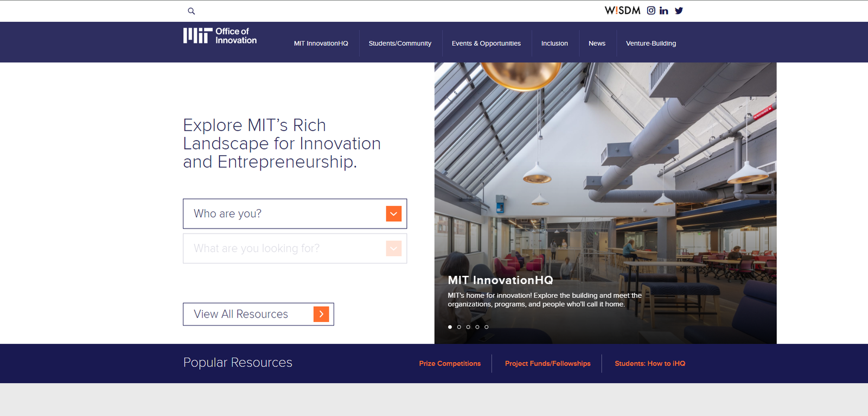Open the Events & Opportunities menu
This screenshot has width=868, height=416.
click(x=486, y=43)
